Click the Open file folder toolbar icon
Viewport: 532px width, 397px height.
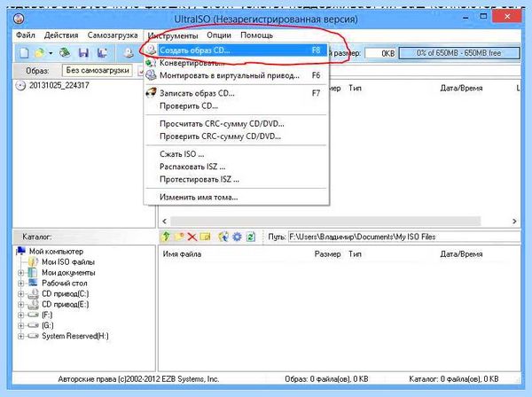tap(40, 53)
